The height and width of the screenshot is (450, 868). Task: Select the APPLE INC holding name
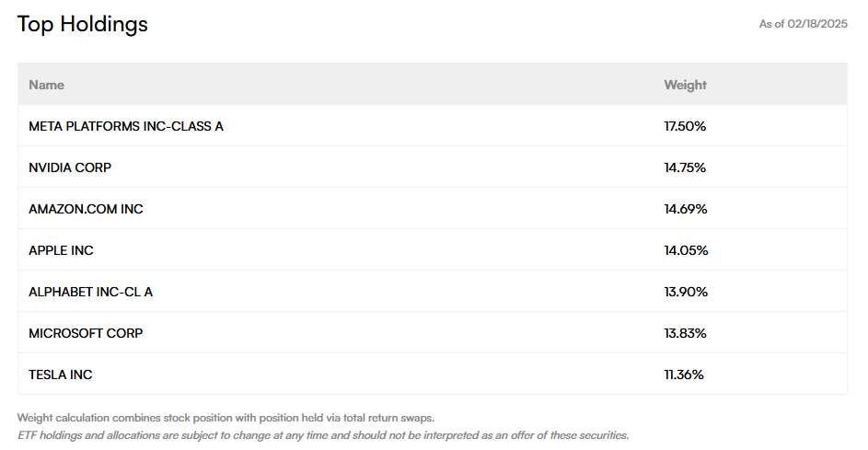click(x=61, y=250)
